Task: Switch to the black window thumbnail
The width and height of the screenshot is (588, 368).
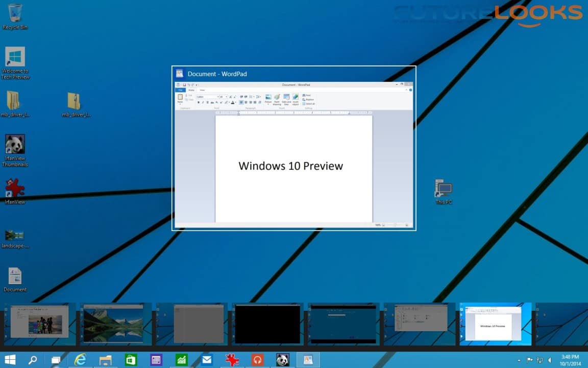Action: (x=267, y=324)
